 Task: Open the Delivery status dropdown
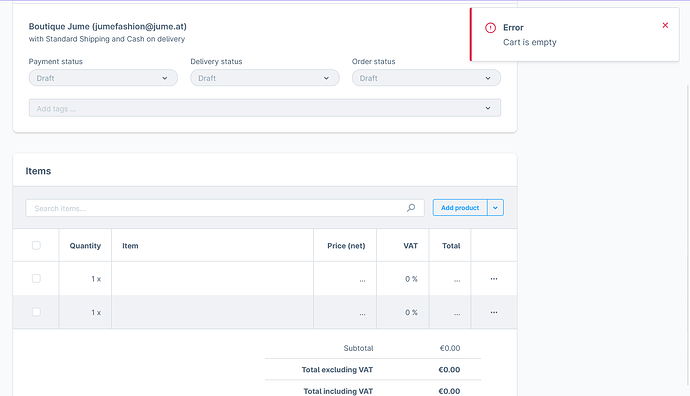click(265, 78)
